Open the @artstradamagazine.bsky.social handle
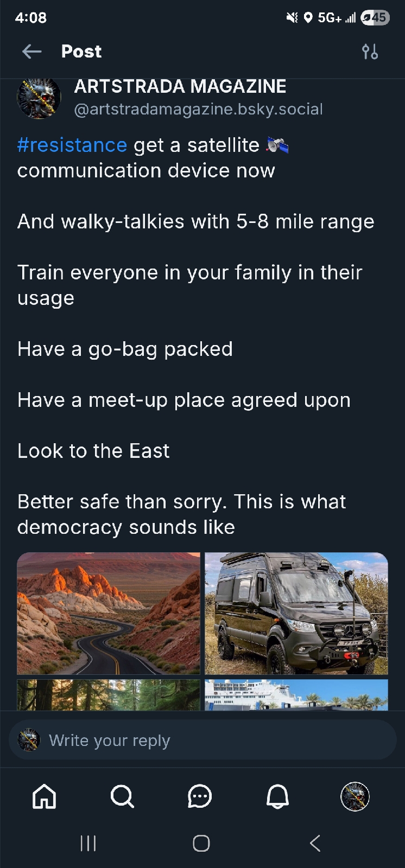This screenshot has width=405, height=868. click(x=199, y=109)
